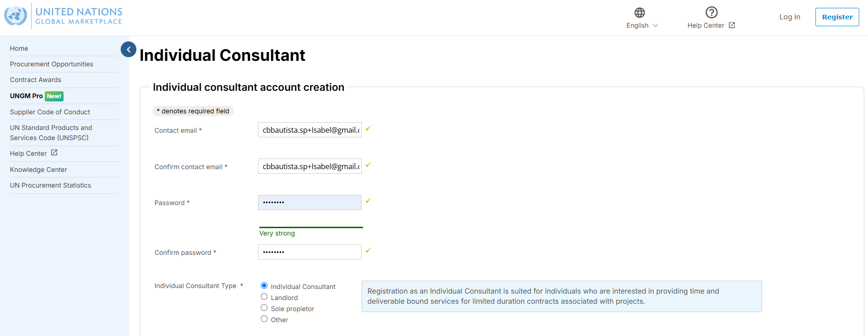Click the green checkmark next to Contact email
This screenshot has height=336, width=868.
point(368,129)
